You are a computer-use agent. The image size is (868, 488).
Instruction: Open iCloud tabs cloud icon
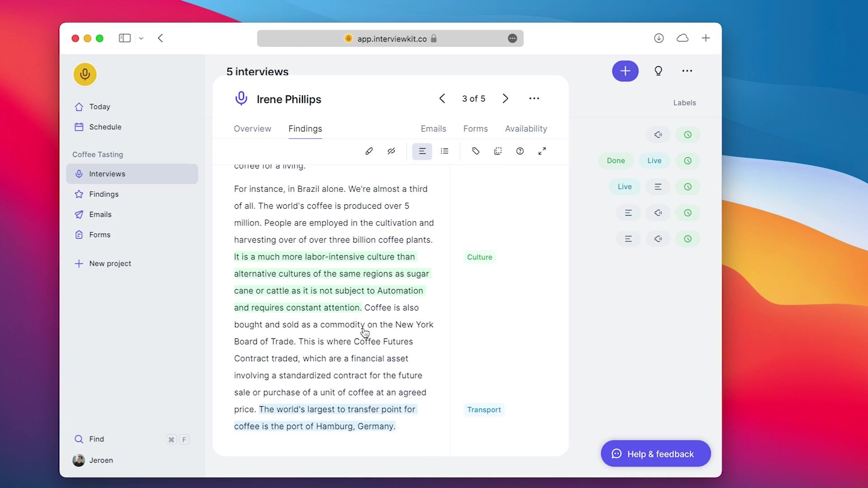tap(682, 38)
